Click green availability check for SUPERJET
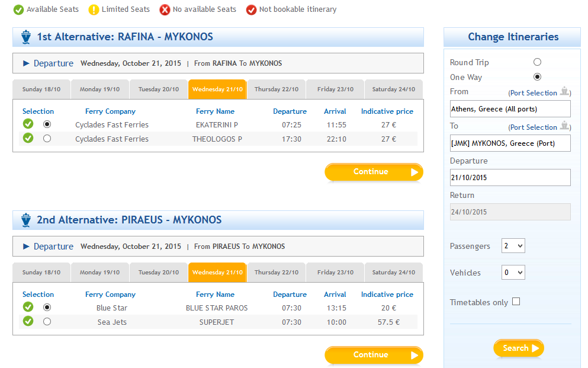The image size is (588, 368). tap(28, 321)
